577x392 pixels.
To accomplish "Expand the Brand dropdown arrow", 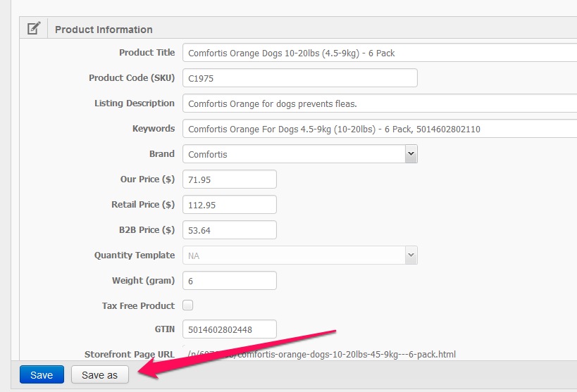I will [411, 154].
